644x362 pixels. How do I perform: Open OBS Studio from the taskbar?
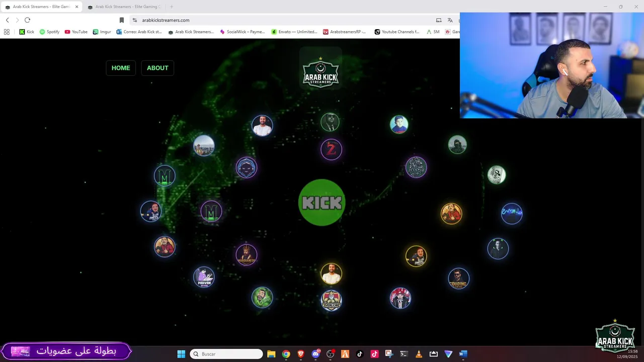(x=330, y=354)
